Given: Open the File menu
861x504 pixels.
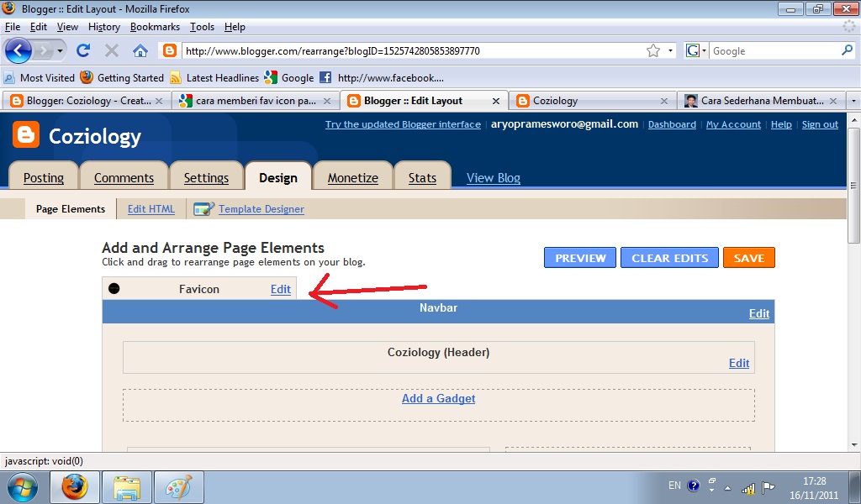Looking at the screenshot, I should pyautogui.click(x=13, y=27).
